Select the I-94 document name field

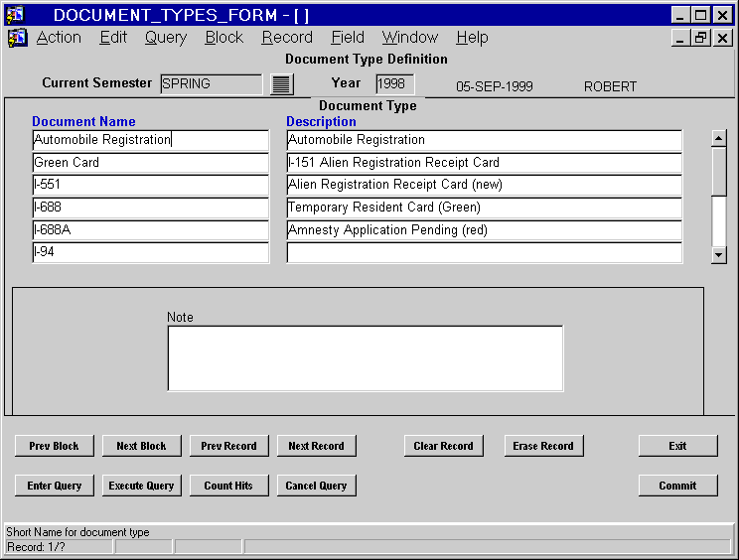point(151,252)
